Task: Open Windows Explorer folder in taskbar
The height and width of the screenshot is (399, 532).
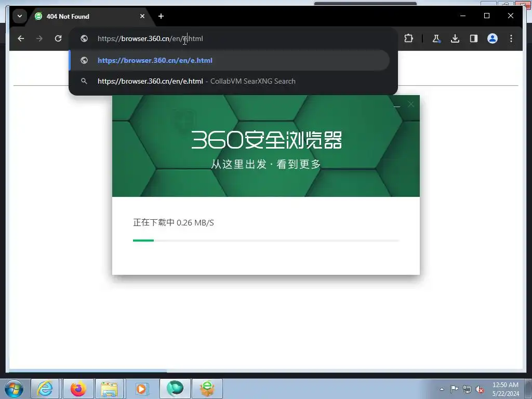Action: [109, 389]
